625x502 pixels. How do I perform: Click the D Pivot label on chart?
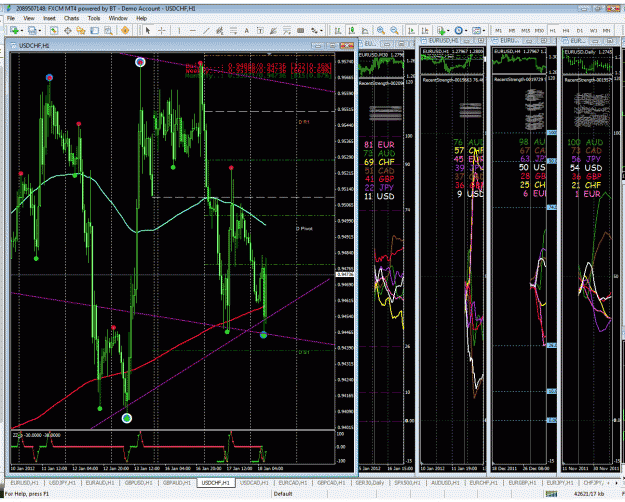tap(304, 229)
